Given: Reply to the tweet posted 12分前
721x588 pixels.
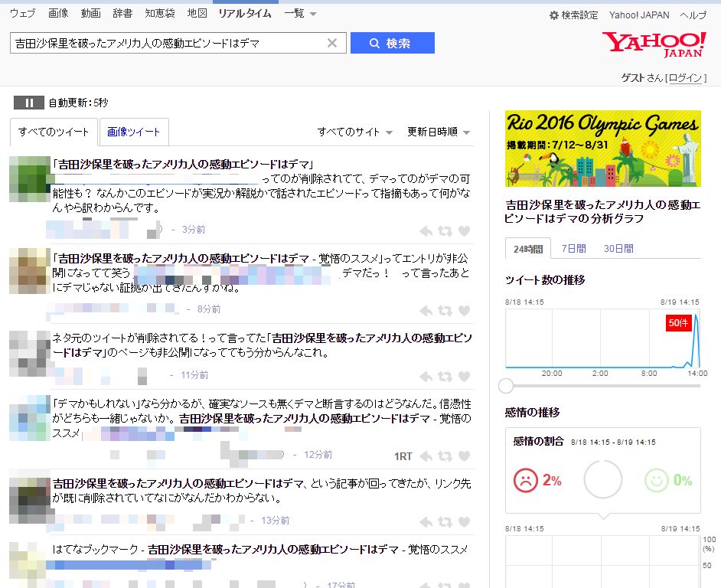Looking at the screenshot, I should point(426,456).
